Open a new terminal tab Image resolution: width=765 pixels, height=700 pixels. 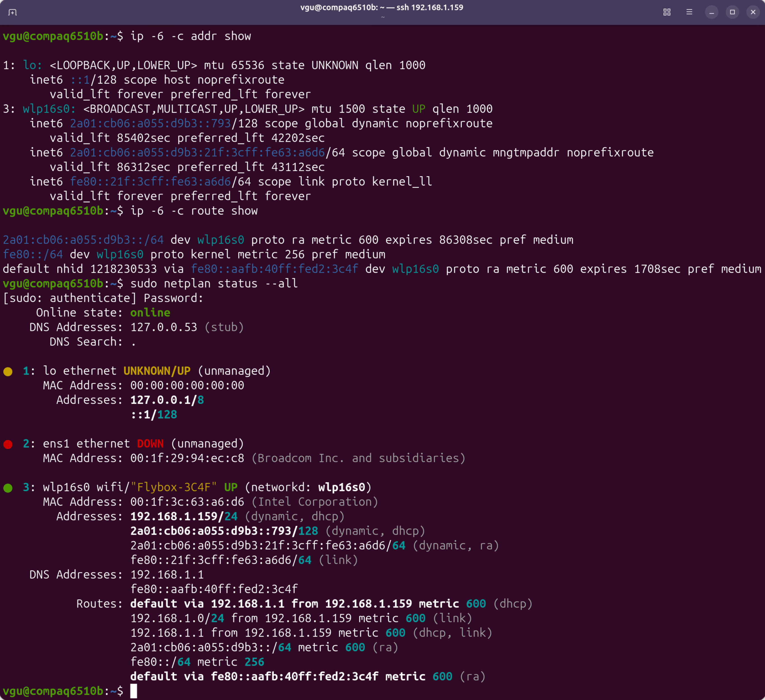tap(13, 13)
